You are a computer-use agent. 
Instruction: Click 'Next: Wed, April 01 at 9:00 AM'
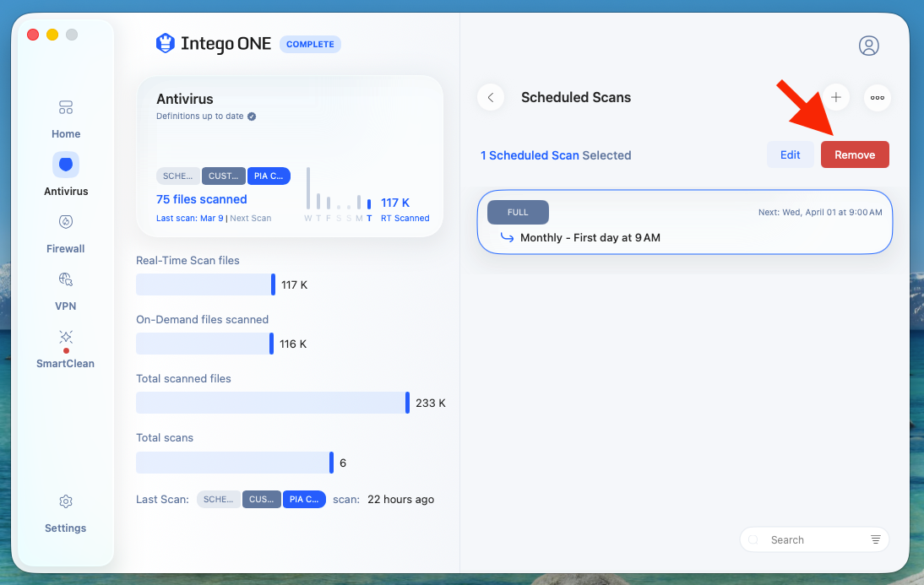[820, 212]
